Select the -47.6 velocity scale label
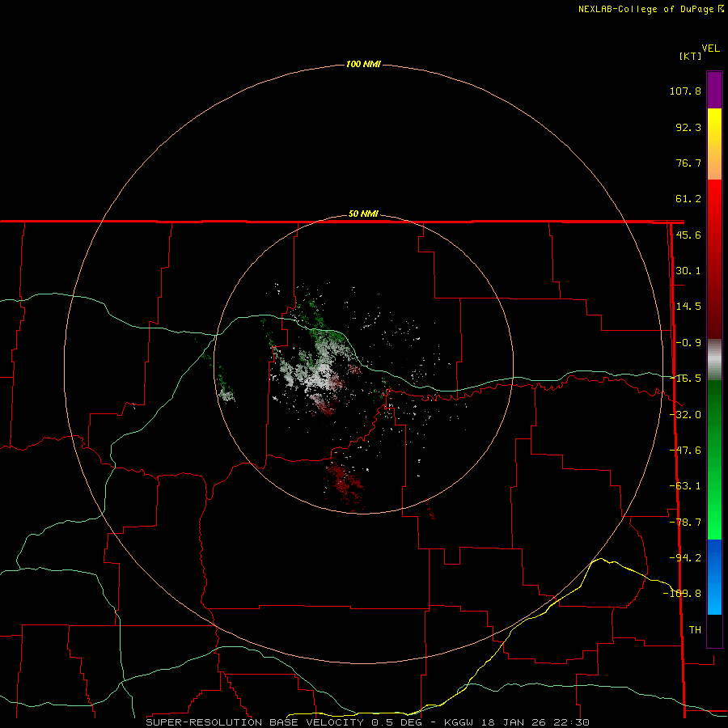728x728 pixels. pos(686,451)
